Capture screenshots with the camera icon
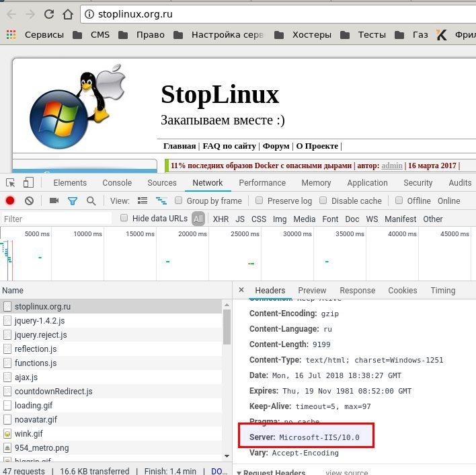 tap(54, 200)
